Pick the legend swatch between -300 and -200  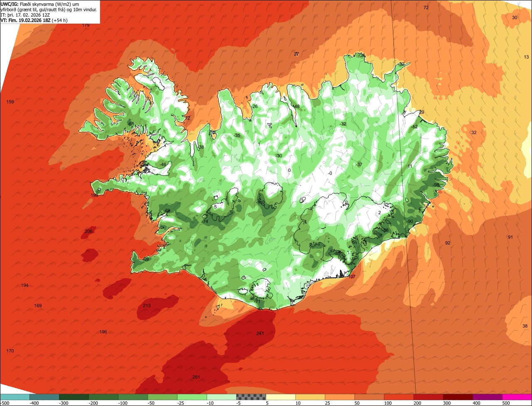(x=74, y=397)
